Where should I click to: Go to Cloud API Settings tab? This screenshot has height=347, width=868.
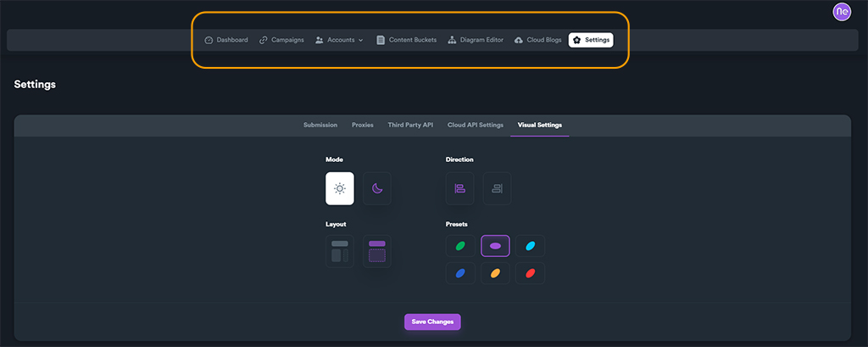[x=475, y=125]
